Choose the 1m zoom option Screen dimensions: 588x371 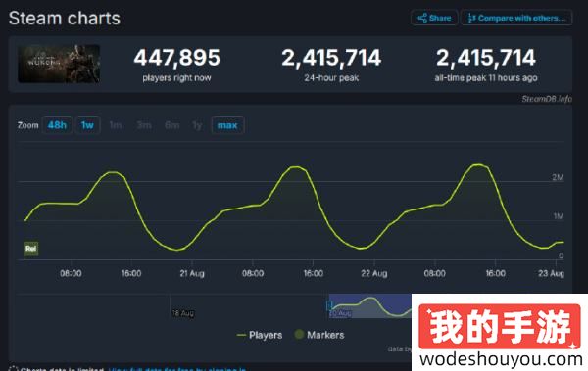click(116, 125)
